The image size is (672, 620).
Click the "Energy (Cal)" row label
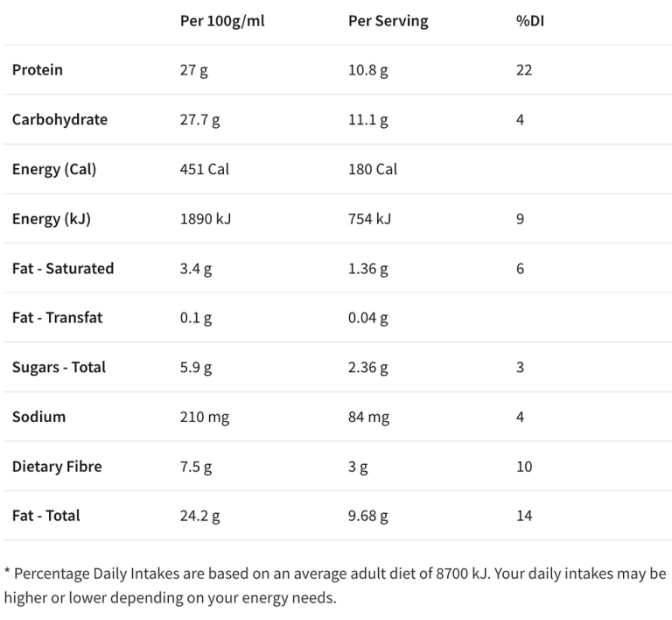click(54, 169)
